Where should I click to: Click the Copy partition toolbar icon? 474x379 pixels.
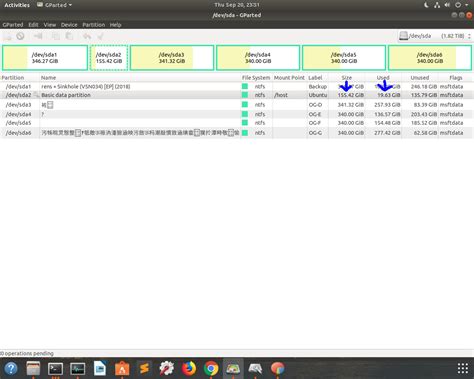coord(56,36)
